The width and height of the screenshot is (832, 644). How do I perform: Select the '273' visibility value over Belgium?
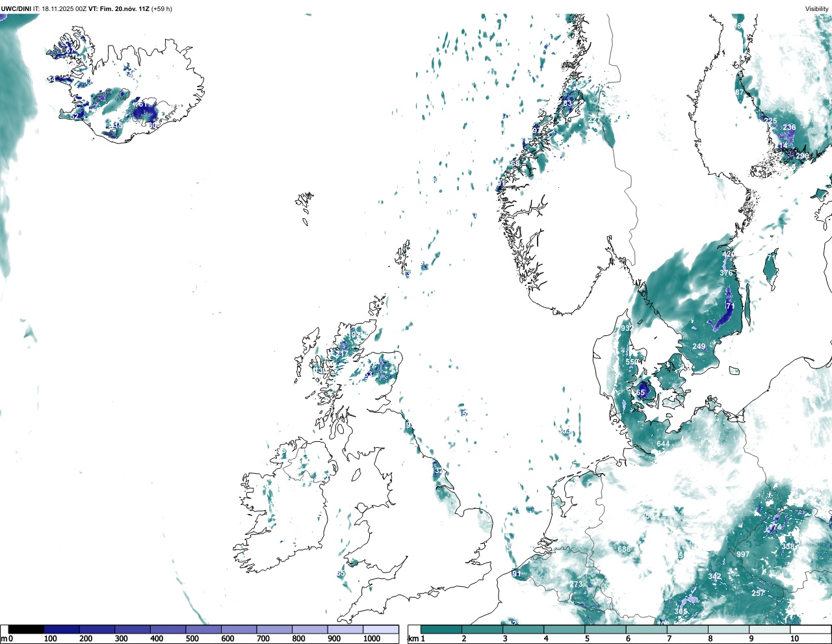[x=576, y=584]
